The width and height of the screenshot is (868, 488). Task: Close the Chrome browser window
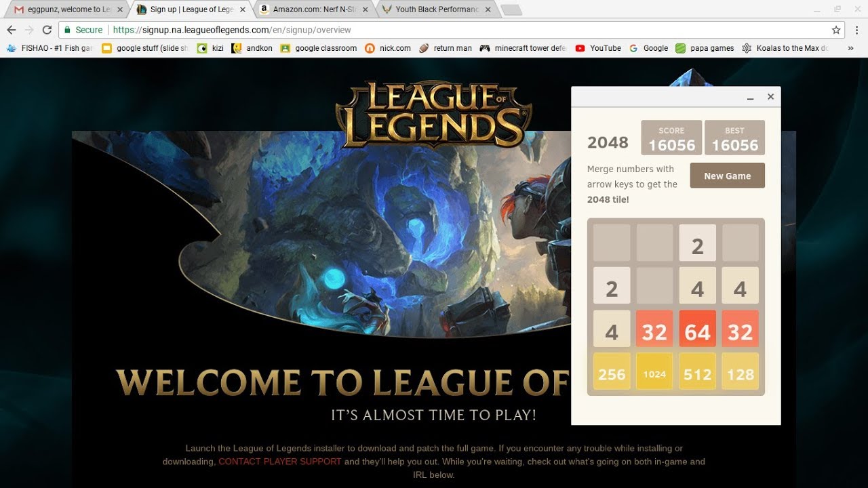tap(856, 9)
